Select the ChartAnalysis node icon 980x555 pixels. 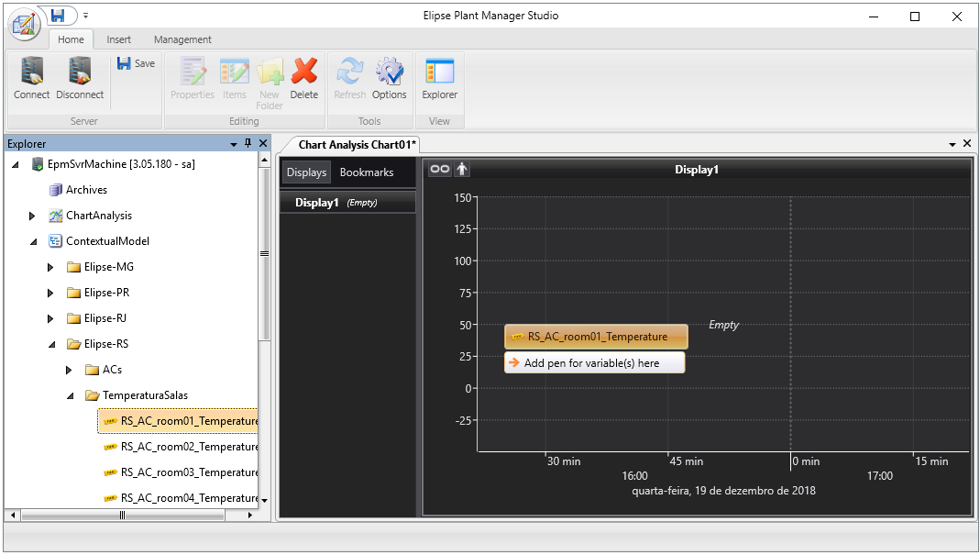point(56,216)
